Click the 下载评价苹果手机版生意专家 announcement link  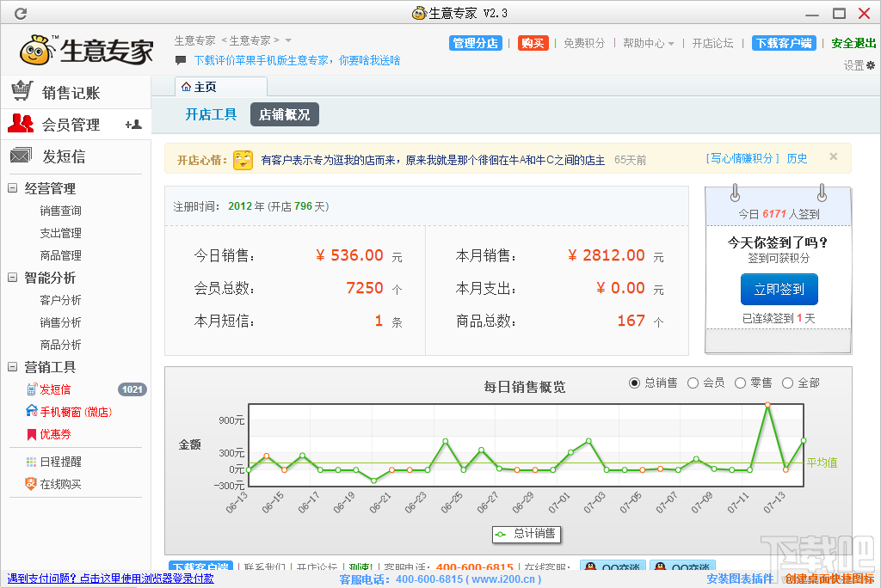297,60
